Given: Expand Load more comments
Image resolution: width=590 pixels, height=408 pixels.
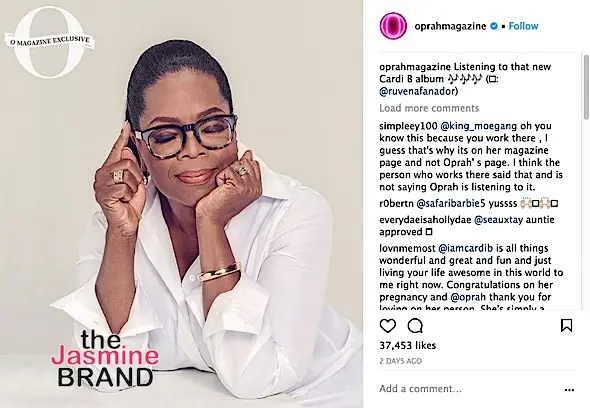Looking at the screenshot, I should 429,108.
